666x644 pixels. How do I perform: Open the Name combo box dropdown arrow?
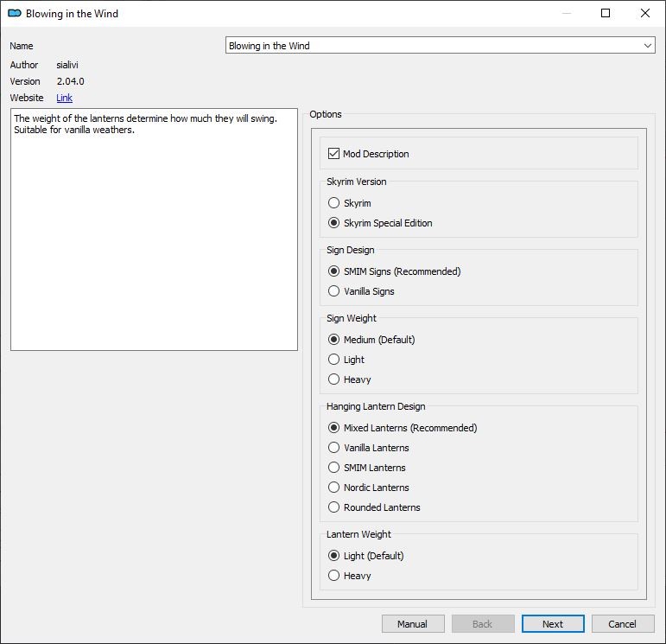click(648, 46)
